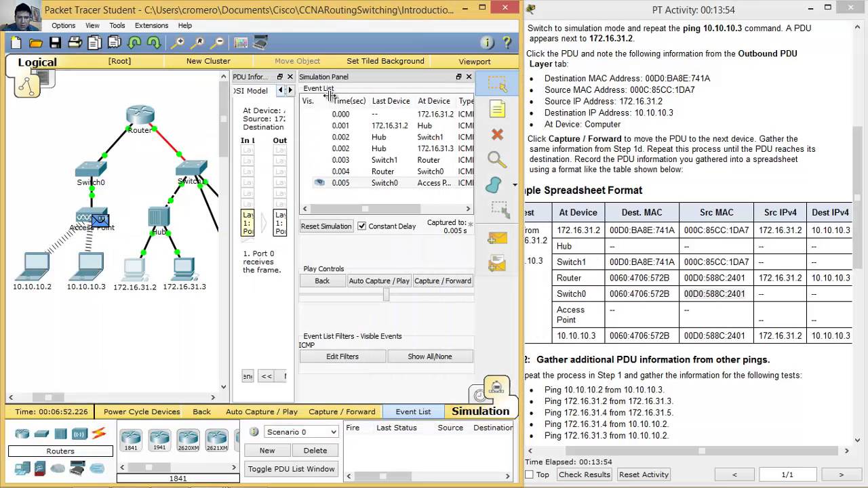
Task: Open the View menu
Action: (x=92, y=26)
